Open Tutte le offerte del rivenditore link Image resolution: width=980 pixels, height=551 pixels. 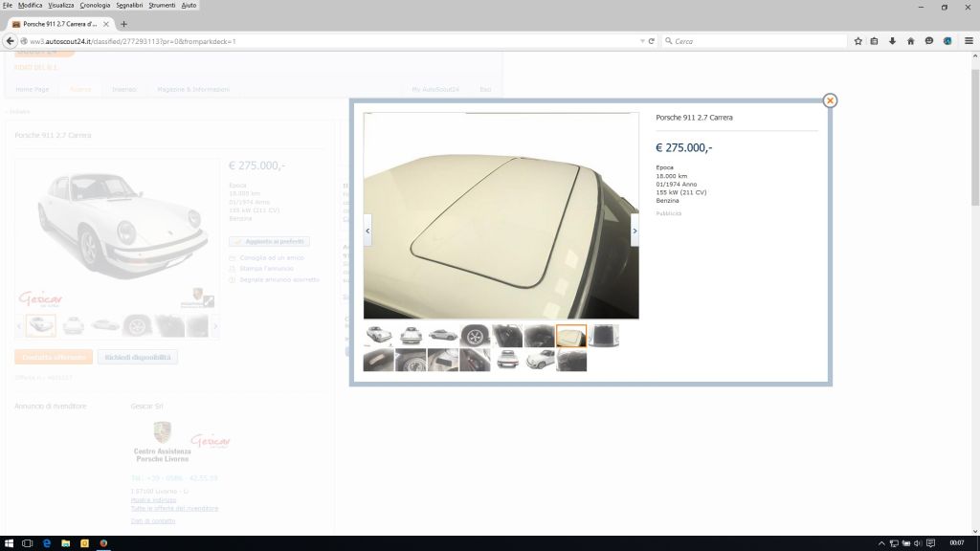click(x=174, y=509)
